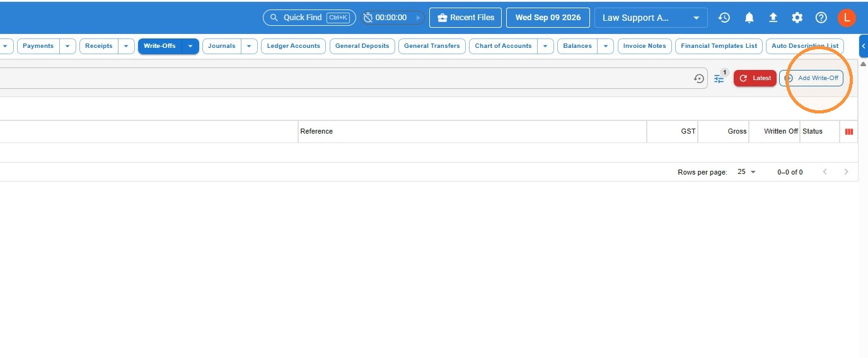868x358 pixels.
Task: Open Invoice Notes tab
Action: click(x=644, y=46)
